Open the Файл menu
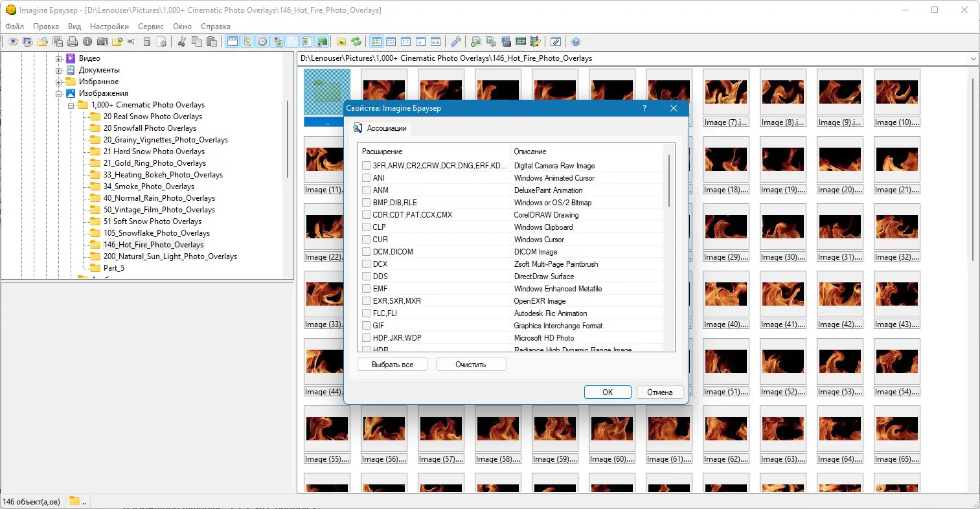Viewport: 980px width, 509px height. [x=15, y=27]
